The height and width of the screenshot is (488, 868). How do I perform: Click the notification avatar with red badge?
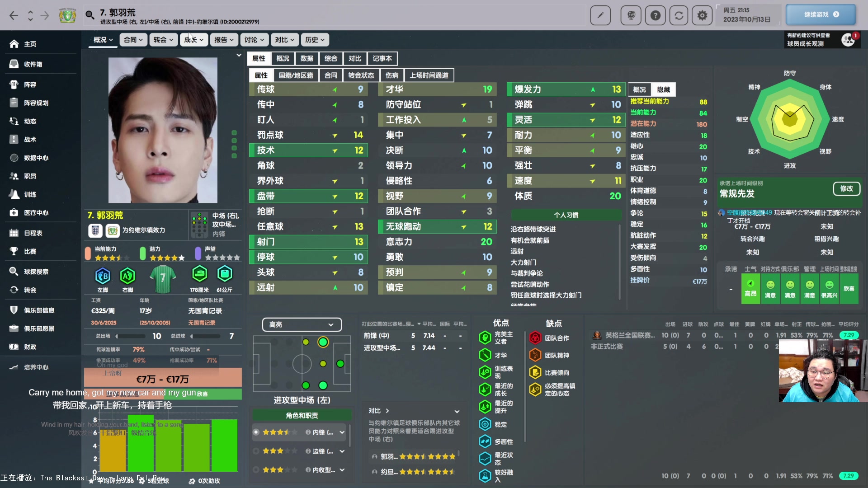(x=849, y=40)
